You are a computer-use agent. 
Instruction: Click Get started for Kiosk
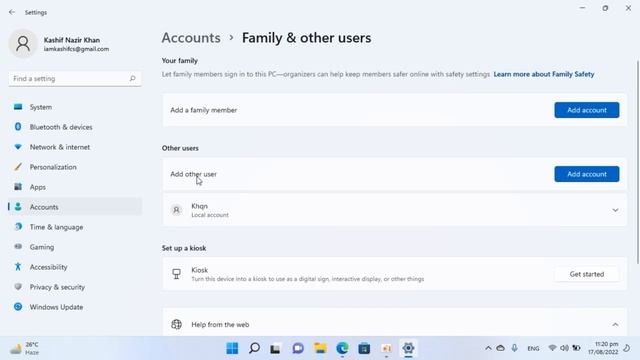tap(587, 274)
